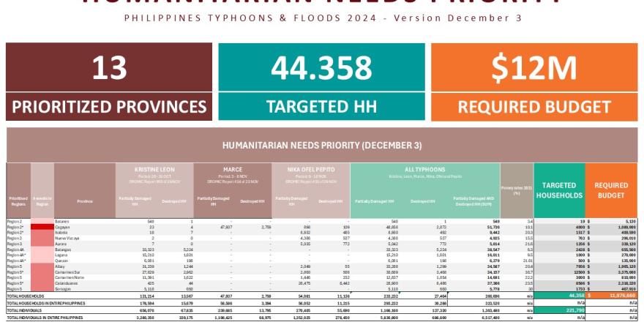Click the Poverty rates 2021 column header
This screenshot has height=322, width=644.
[x=515, y=190]
